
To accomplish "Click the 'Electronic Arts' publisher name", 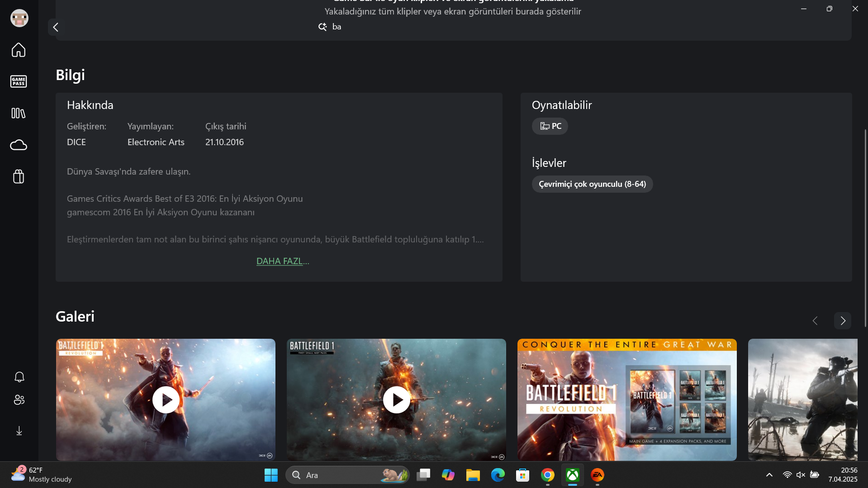I will (156, 142).
